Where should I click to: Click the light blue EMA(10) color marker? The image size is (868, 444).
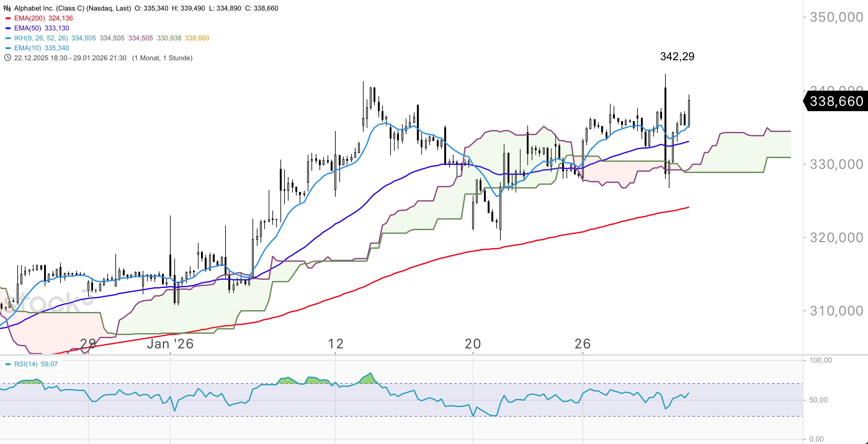(8, 48)
